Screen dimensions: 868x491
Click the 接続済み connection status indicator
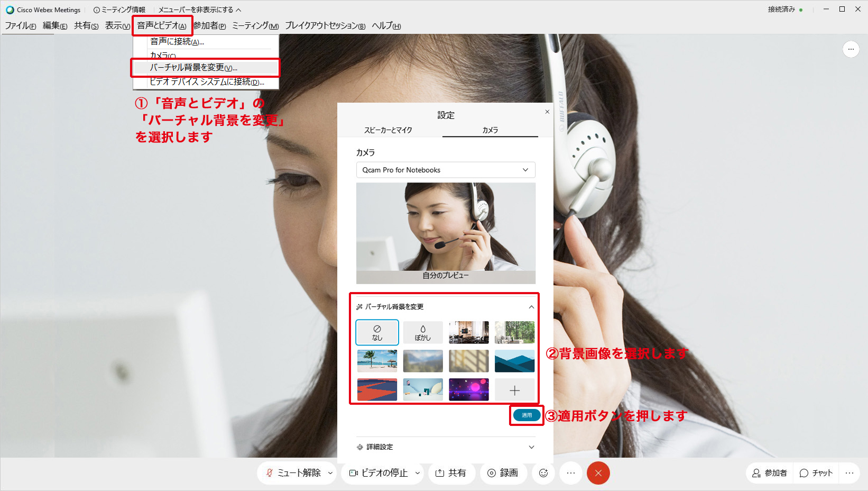[786, 10]
